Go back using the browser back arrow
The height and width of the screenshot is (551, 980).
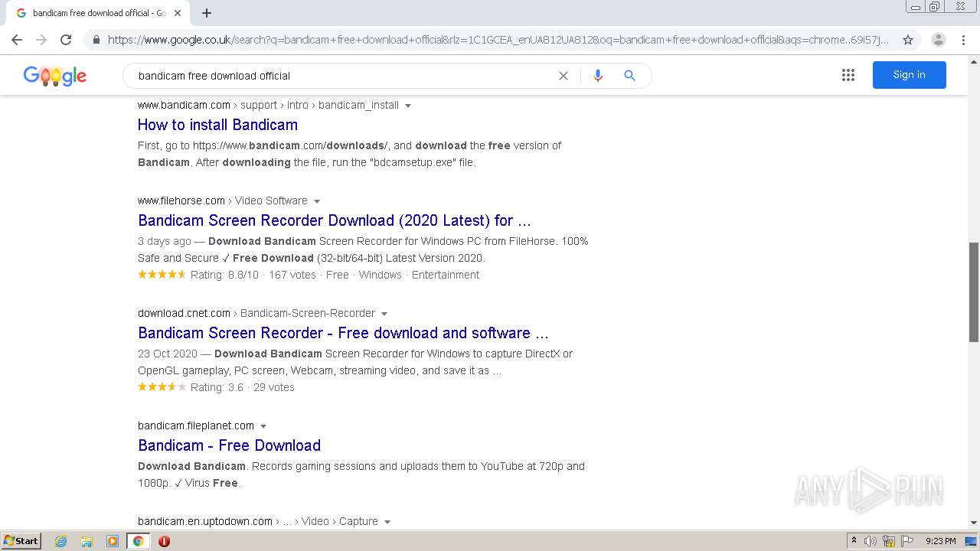17,40
